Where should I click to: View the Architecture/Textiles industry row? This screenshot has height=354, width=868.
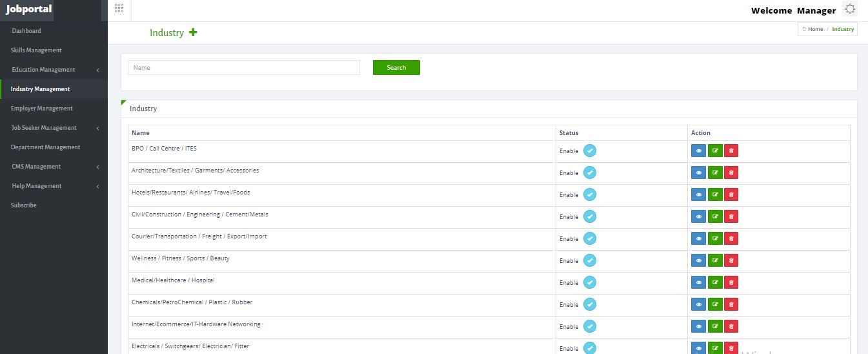tap(698, 172)
